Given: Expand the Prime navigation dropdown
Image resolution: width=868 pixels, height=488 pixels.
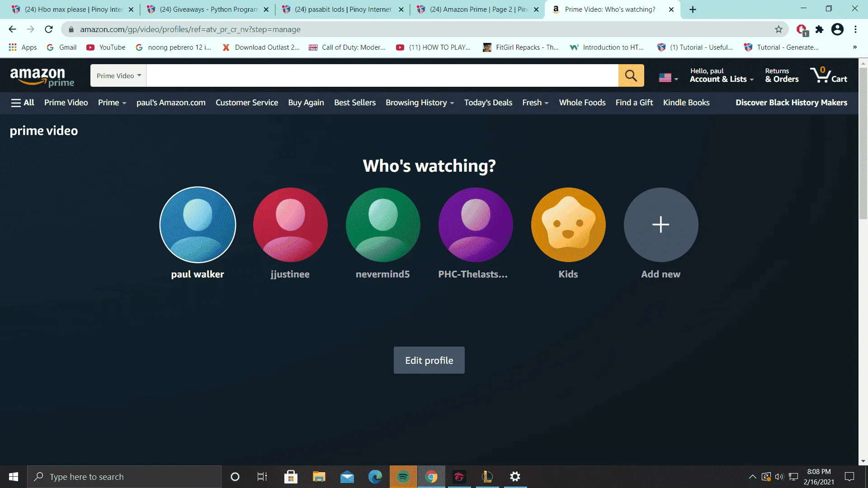Looking at the screenshot, I should 112,103.
